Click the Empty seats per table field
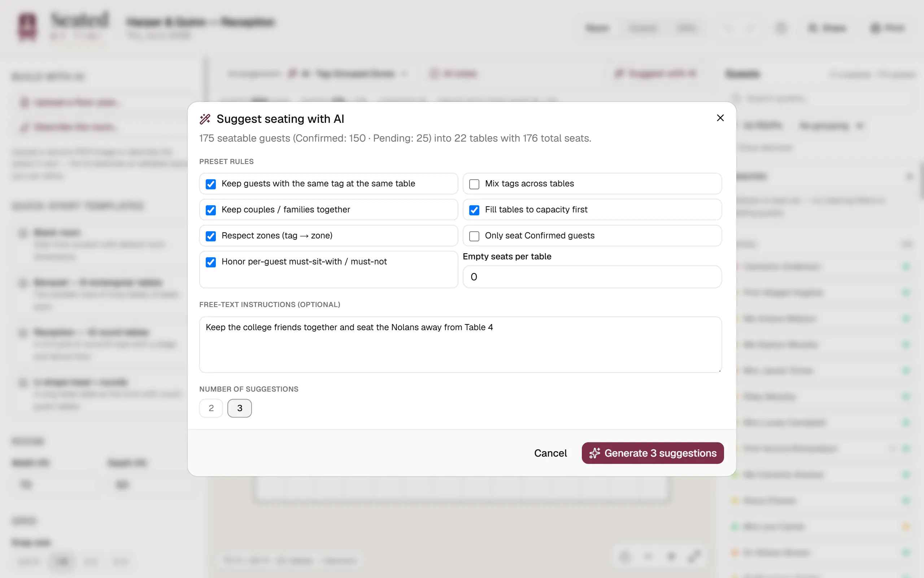The width and height of the screenshot is (924, 578). [x=592, y=277]
